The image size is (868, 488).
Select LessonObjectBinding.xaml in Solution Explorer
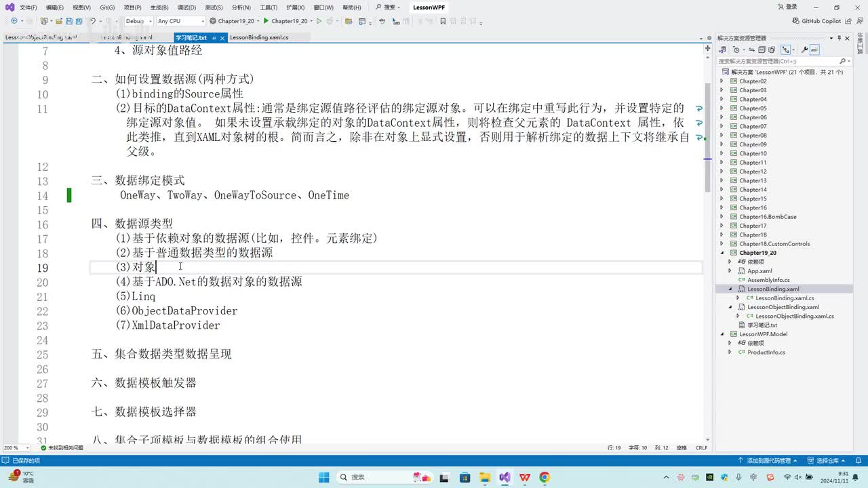[783, 307]
